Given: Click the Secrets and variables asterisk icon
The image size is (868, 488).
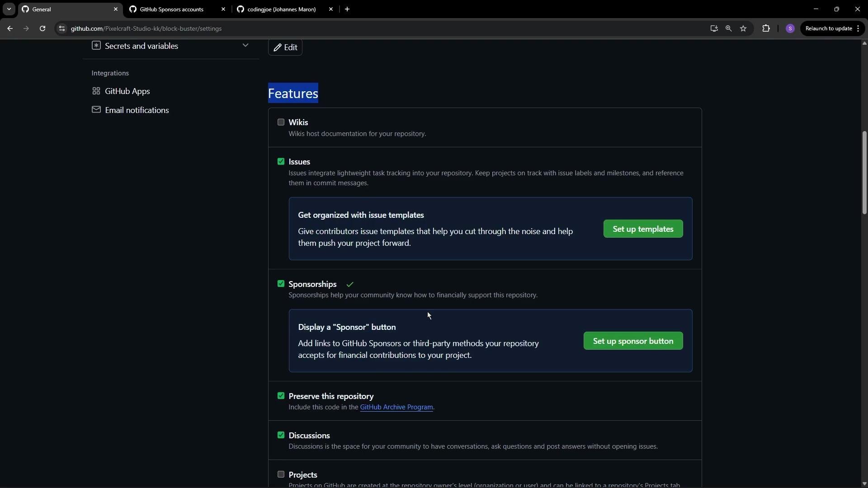Looking at the screenshot, I should 96,46.
